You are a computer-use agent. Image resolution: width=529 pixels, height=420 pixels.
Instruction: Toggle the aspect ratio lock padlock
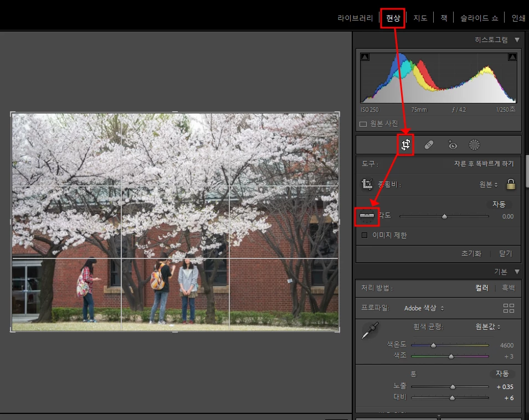pyautogui.click(x=511, y=184)
